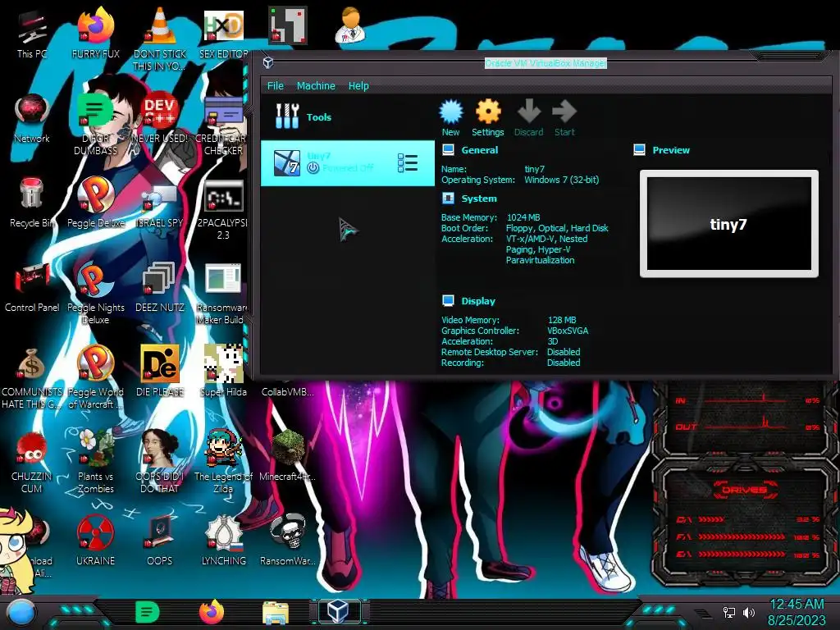Click the DRIVES label on desktop widget
The image size is (840, 630).
(x=743, y=490)
